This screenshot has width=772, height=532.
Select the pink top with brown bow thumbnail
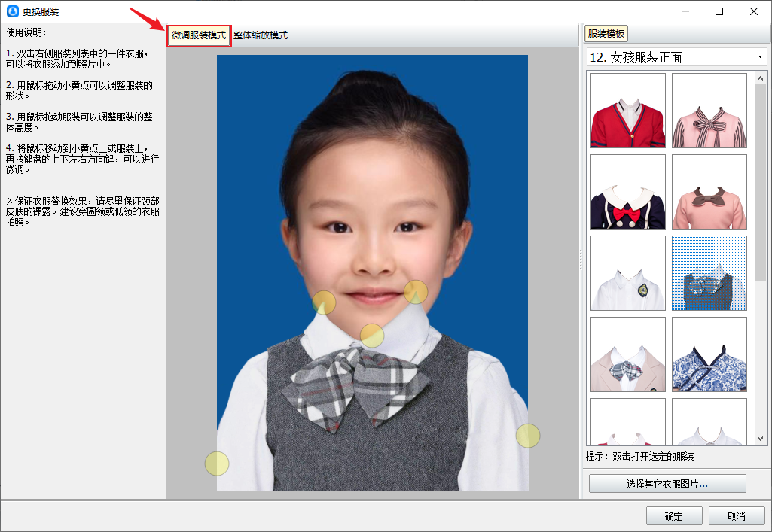coord(709,192)
